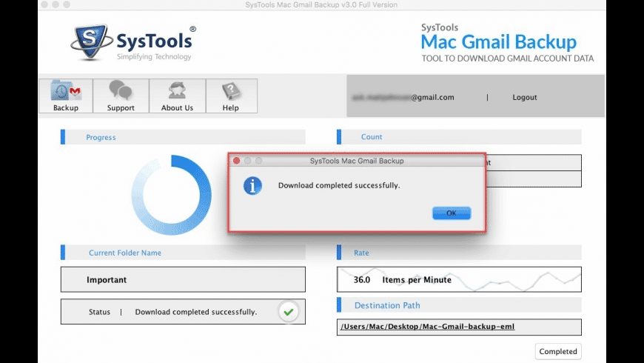Click the blue info icon in the dialog
644x363 pixels.
(x=252, y=186)
